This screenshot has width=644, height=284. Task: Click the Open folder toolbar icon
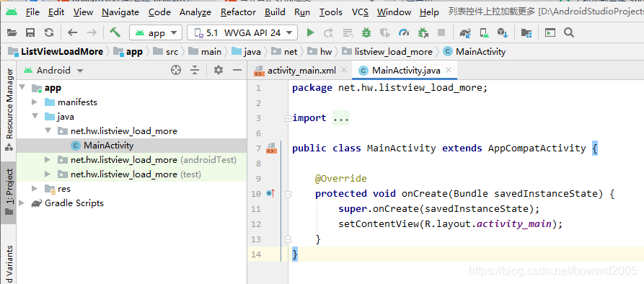(12, 33)
